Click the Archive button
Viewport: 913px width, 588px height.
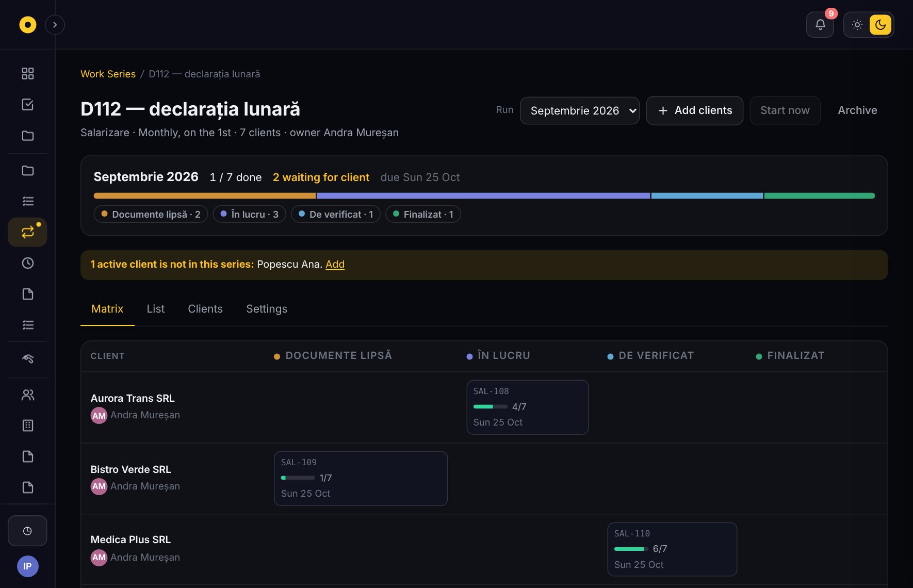857,110
